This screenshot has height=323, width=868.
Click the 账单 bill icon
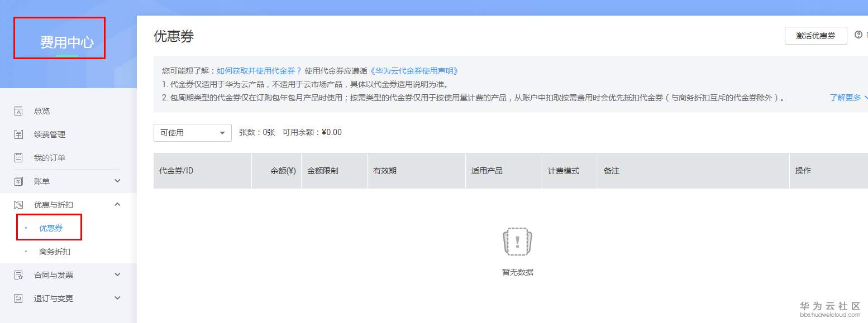(x=18, y=181)
